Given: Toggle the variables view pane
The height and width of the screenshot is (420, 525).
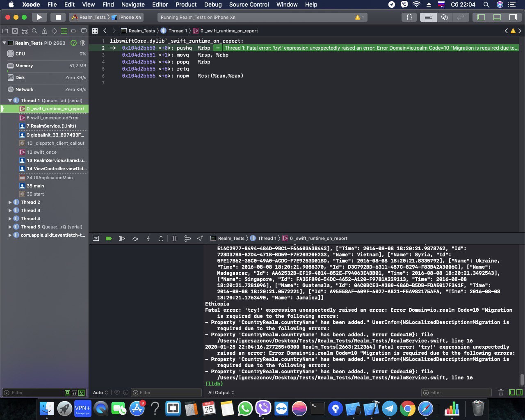Looking at the screenshot, I should [512, 393].
